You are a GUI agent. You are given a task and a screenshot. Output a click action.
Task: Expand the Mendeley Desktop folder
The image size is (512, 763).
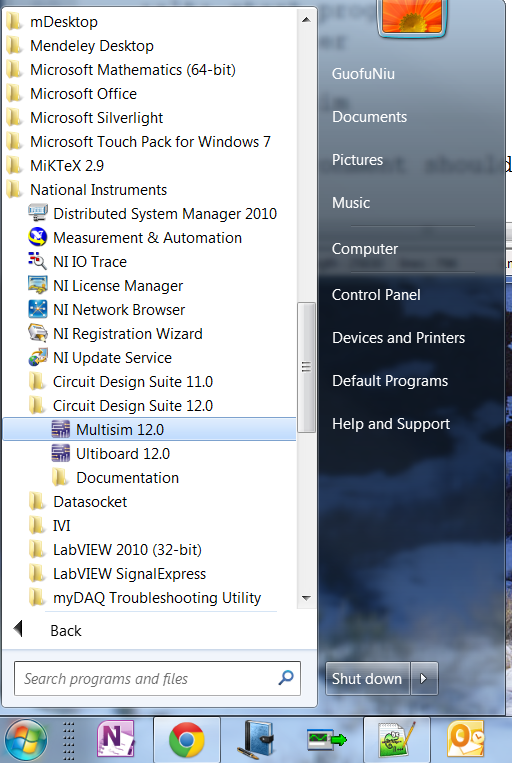click(x=80, y=46)
